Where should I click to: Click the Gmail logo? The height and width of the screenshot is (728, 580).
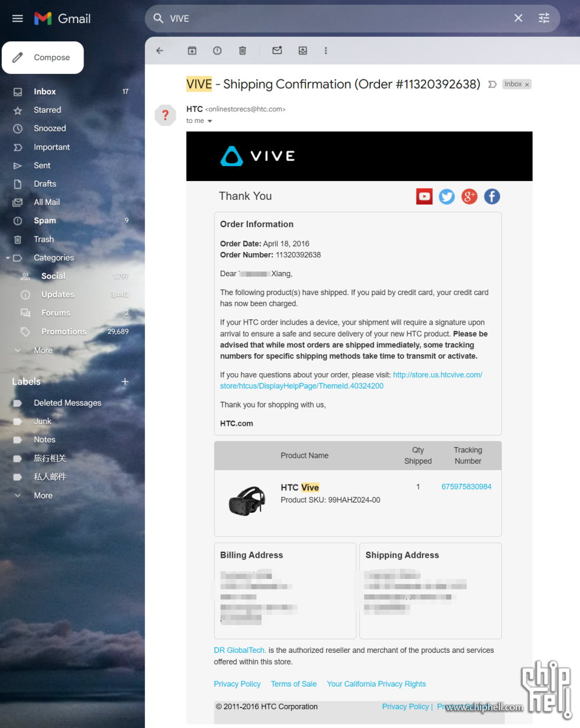(x=62, y=18)
